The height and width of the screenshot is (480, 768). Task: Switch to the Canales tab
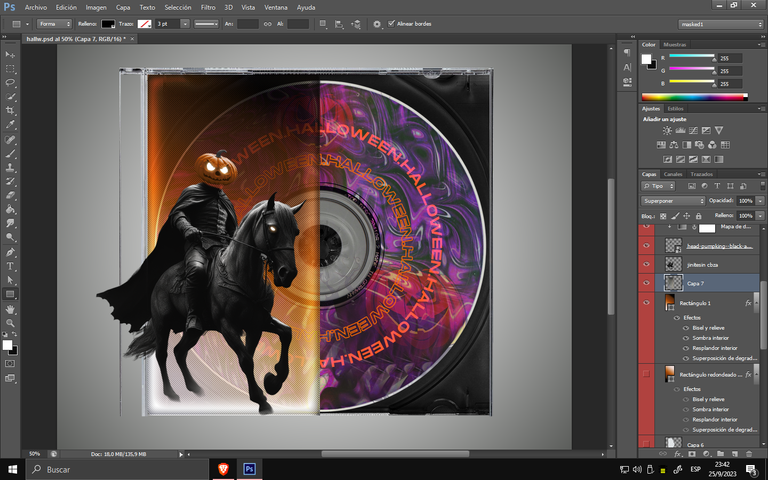pyautogui.click(x=672, y=174)
